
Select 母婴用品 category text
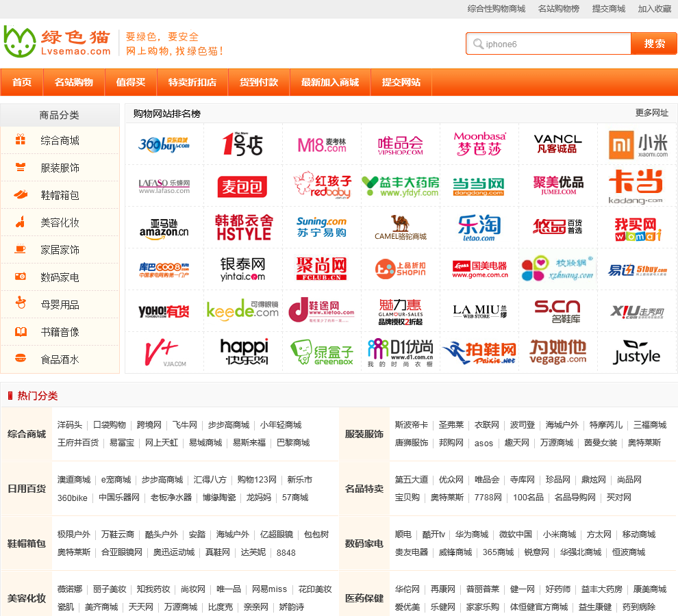(x=60, y=305)
